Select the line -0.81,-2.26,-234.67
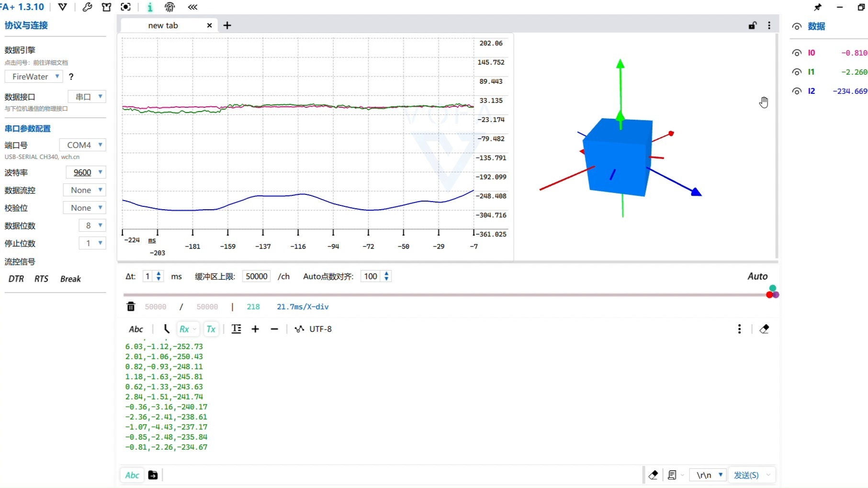Screen dimensions: 868x488 click(166, 447)
